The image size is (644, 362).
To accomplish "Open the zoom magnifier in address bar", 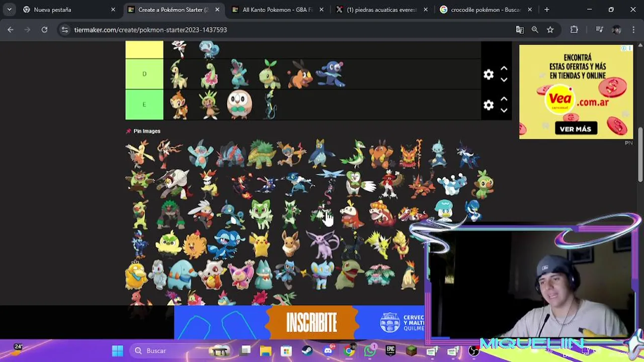I will 535,30.
